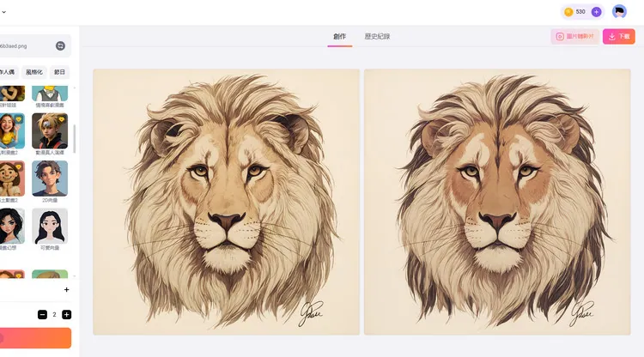The width and height of the screenshot is (644, 357).
Task: Click the black minus stepper button
Action: click(x=42, y=315)
